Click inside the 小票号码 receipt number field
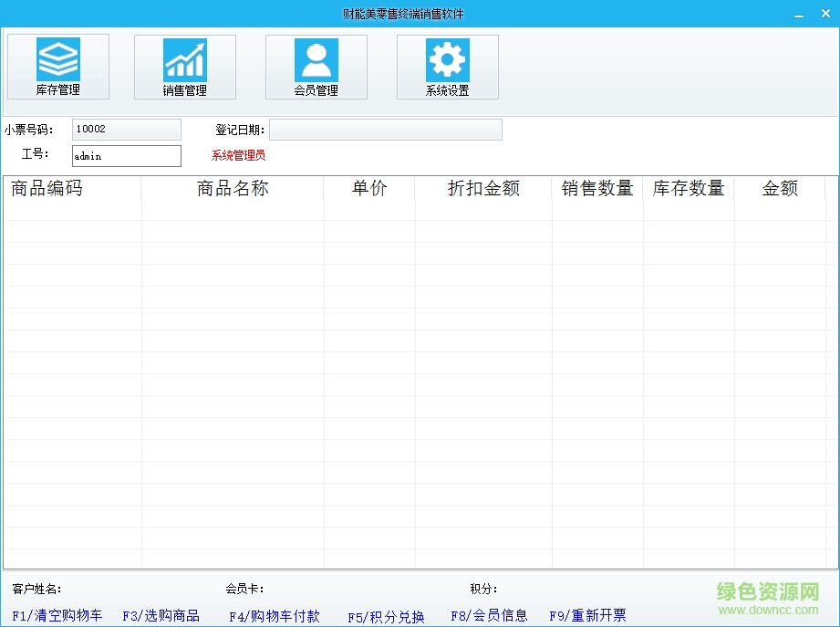840x627 pixels. [126, 129]
